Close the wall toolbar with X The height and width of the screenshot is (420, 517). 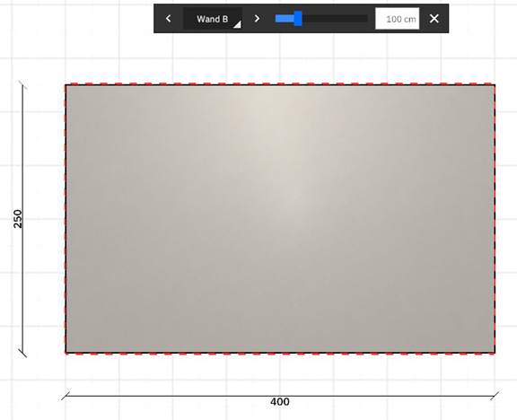click(x=434, y=19)
